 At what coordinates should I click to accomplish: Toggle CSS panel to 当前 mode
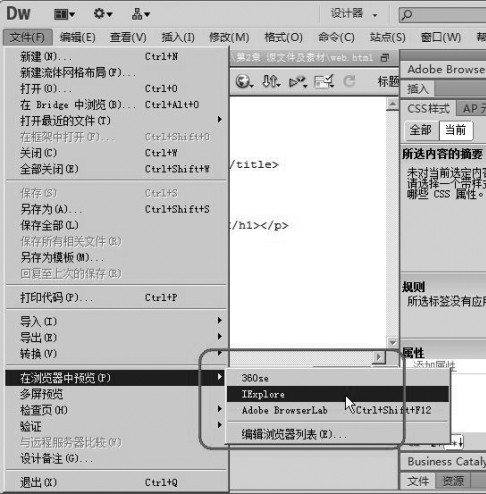coord(455,130)
